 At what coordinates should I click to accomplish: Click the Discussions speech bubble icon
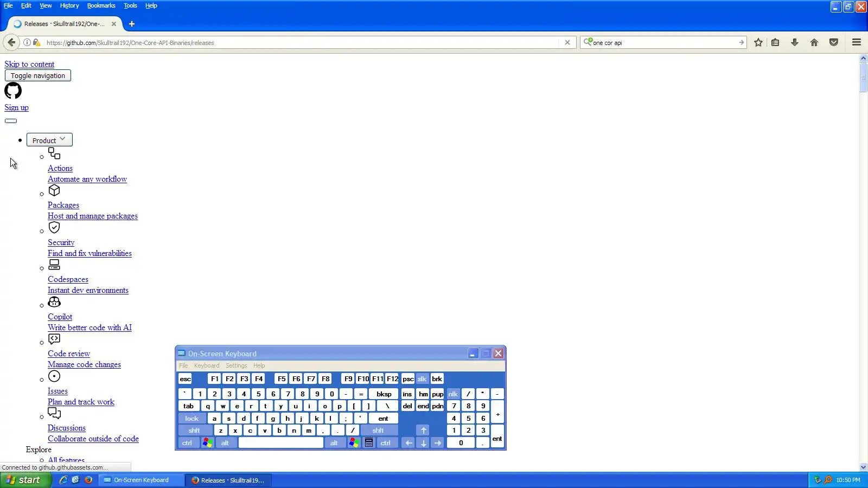[x=54, y=413]
